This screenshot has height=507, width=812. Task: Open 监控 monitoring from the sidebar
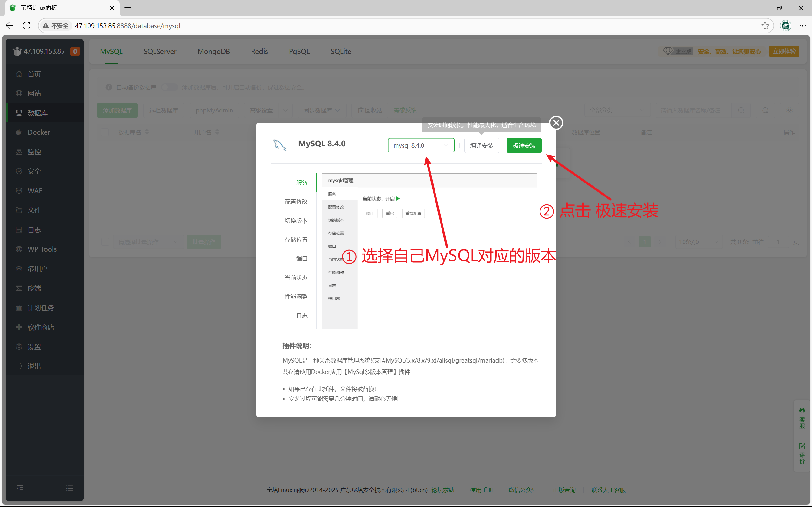(34, 151)
